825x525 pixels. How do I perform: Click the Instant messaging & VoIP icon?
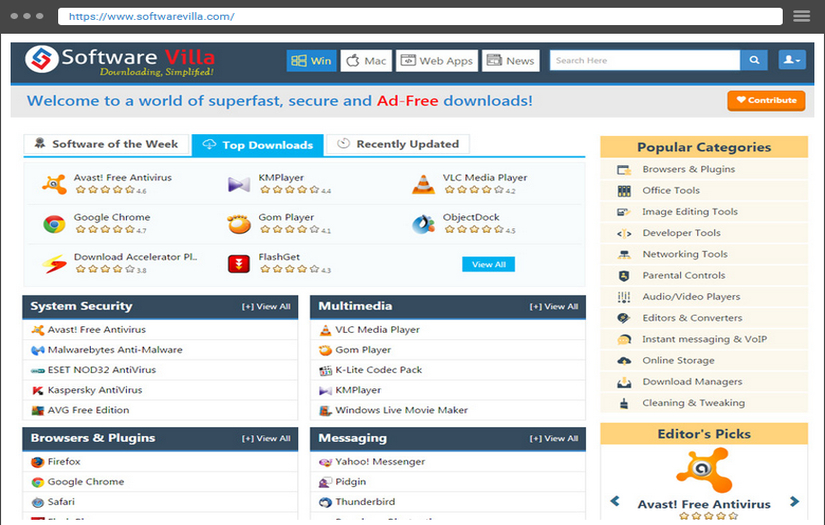pyautogui.click(x=624, y=340)
